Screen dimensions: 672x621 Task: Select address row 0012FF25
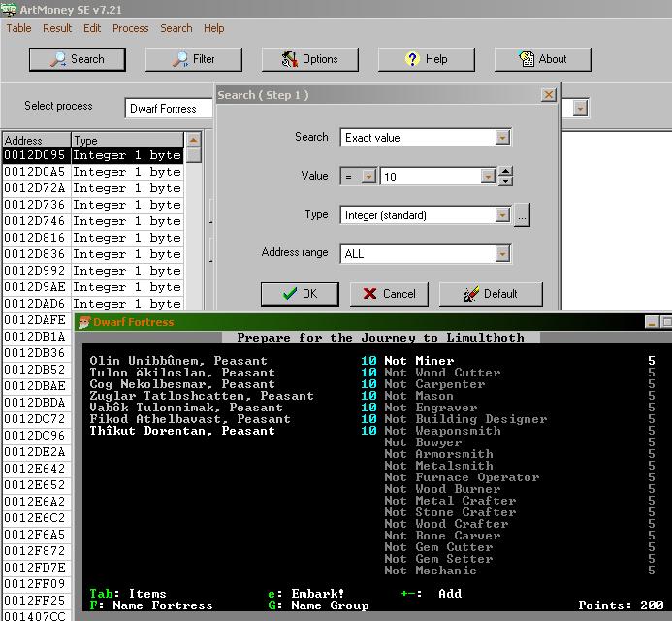click(37, 601)
